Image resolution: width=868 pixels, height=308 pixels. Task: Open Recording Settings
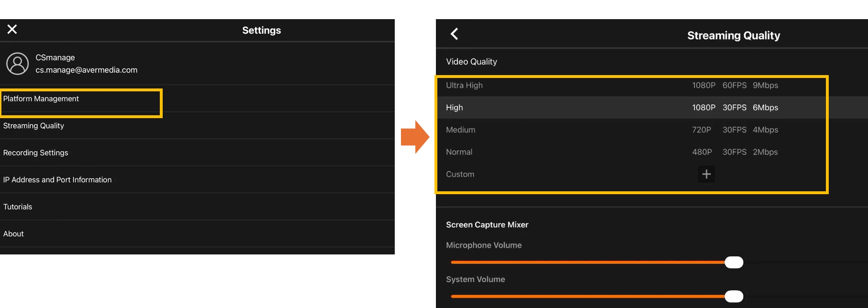coord(36,153)
